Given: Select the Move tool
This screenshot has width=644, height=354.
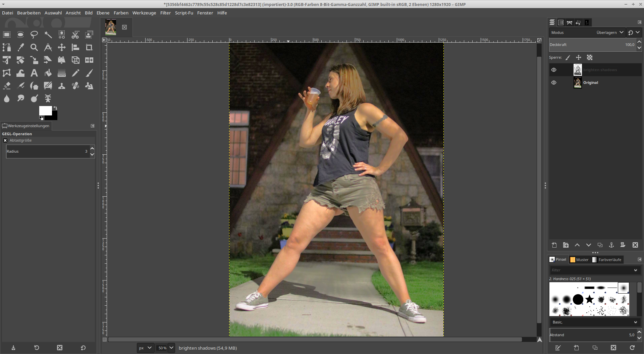Looking at the screenshot, I should pos(62,47).
